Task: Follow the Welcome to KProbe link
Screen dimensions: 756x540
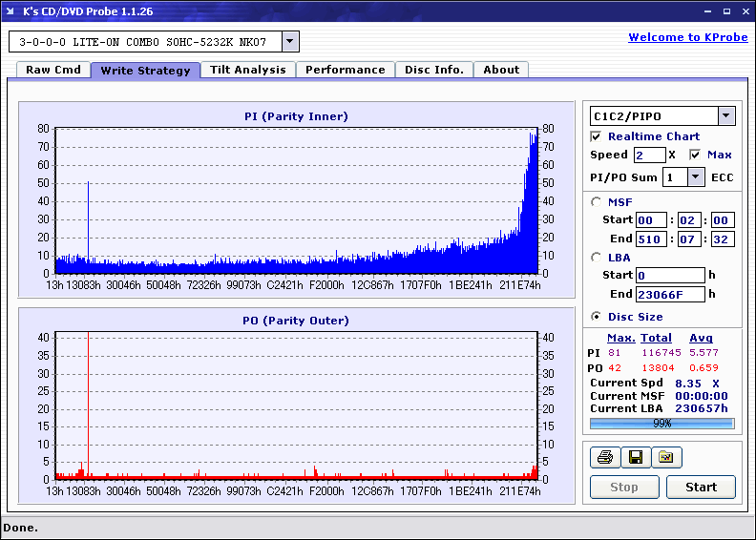Action: pyautogui.click(x=688, y=37)
